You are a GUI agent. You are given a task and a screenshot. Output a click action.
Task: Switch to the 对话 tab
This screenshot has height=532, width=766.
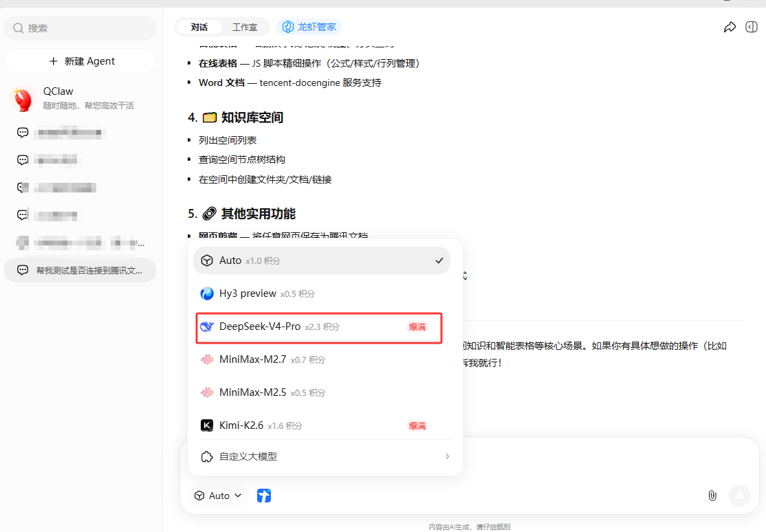click(x=199, y=27)
